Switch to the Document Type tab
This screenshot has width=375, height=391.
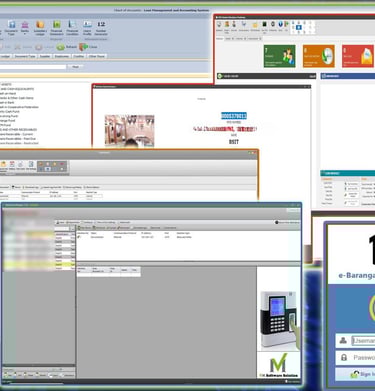25,56
